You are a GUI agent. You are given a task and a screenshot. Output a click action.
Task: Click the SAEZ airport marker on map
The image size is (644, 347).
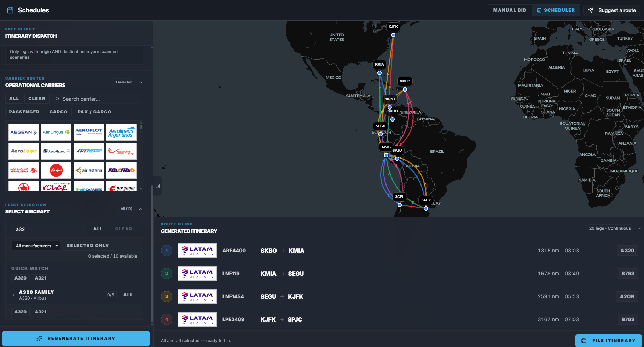[426, 208]
